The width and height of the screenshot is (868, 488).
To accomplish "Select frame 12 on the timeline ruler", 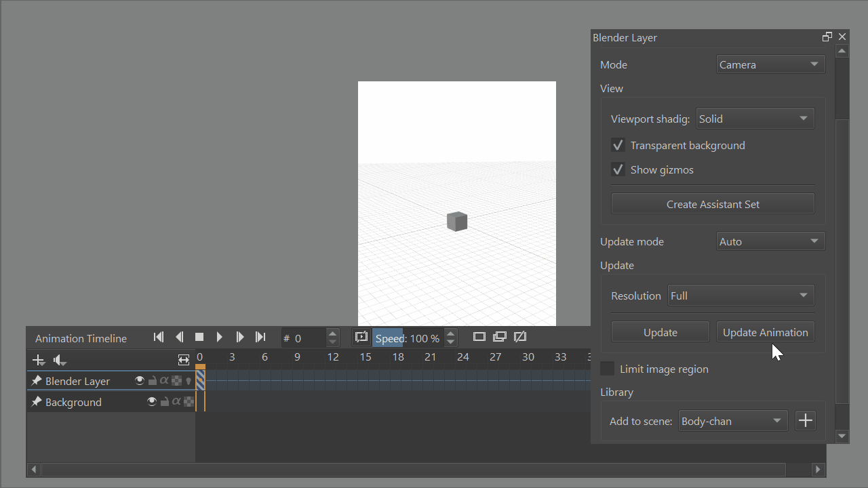I will pos(333,357).
